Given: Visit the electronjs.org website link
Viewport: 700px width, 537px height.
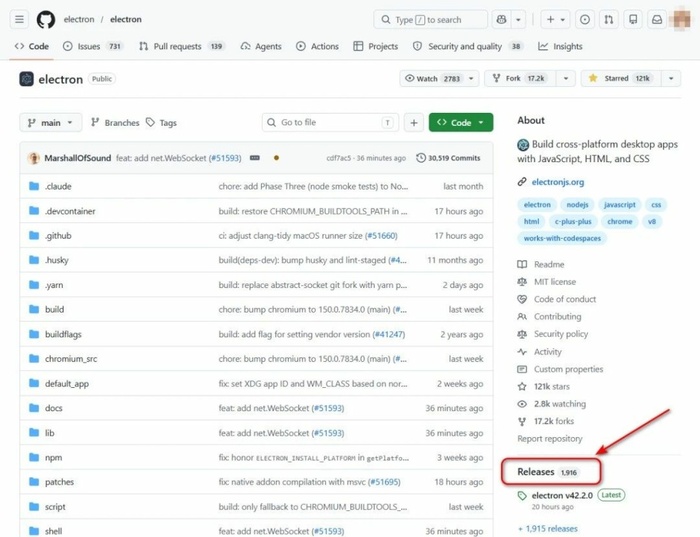Looking at the screenshot, I should click(x=558, y=182).
